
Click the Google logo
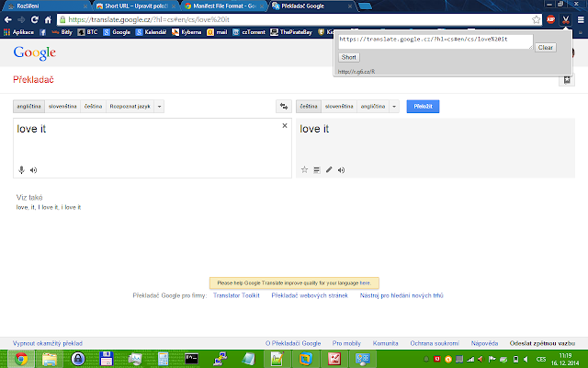click(35, 53)
